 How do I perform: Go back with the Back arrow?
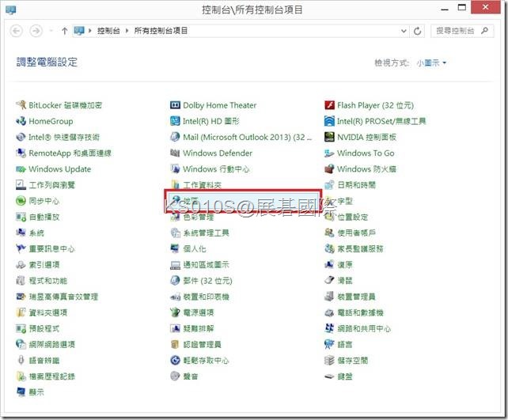pos(17,31)
